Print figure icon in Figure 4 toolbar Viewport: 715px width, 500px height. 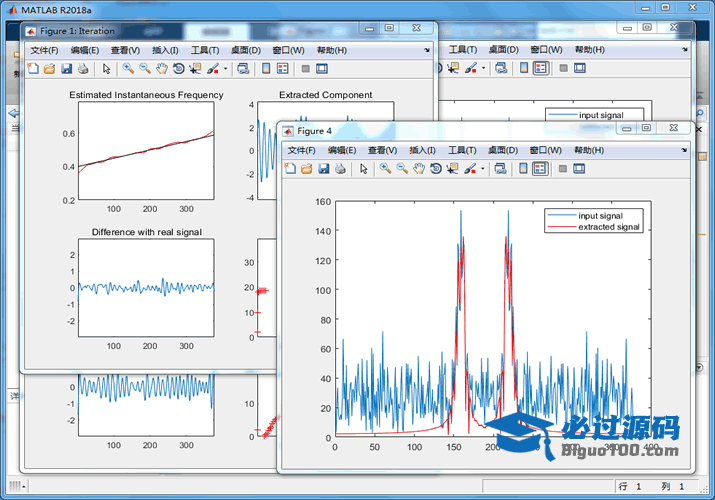[x=340, y=169]
